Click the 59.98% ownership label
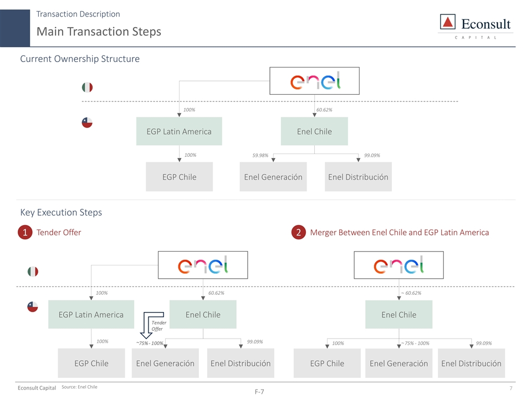532x399 pixels. pos(260,156)
